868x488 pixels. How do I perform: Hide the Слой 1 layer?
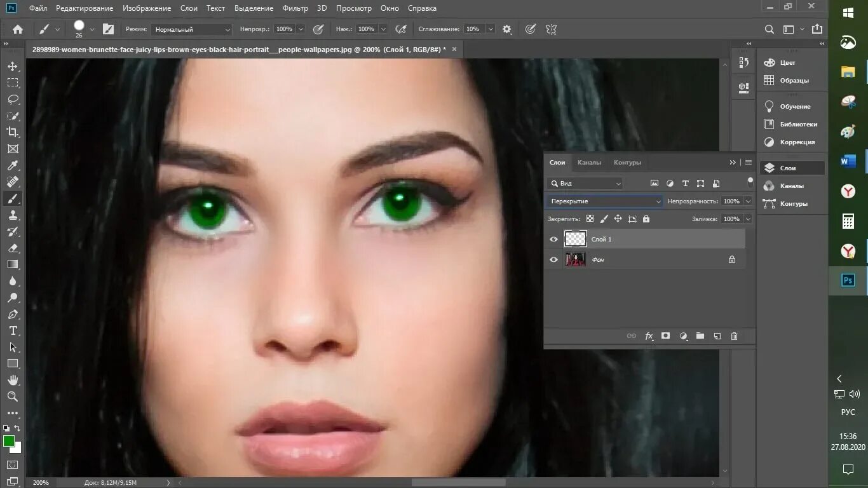(553, 240)
